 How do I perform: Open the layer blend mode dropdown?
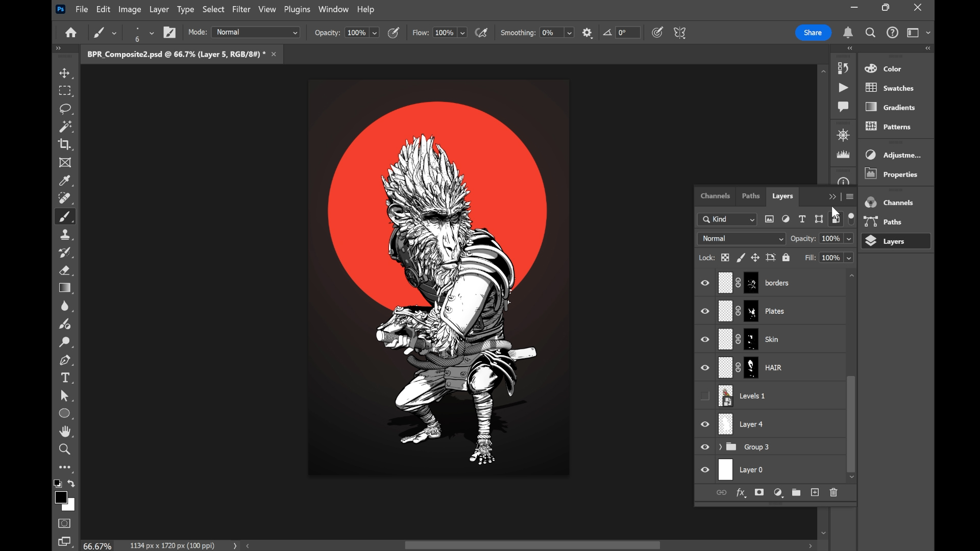point(742,239)
